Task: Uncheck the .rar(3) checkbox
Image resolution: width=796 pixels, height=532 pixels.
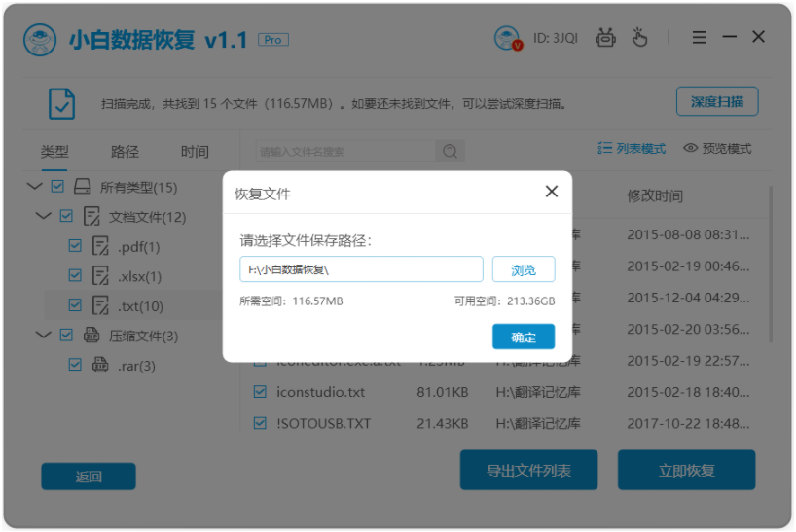Action: click(75, 365)
